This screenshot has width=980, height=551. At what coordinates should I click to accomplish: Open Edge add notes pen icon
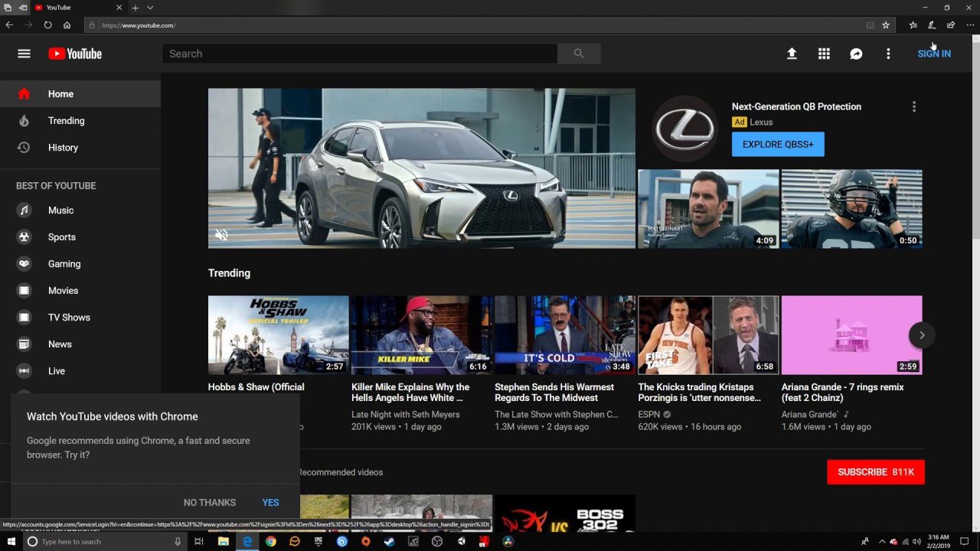[x=932, y=25]
